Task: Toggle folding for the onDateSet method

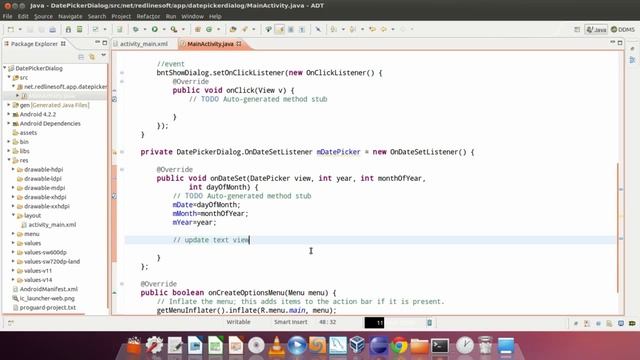Action: pos(122,169)
